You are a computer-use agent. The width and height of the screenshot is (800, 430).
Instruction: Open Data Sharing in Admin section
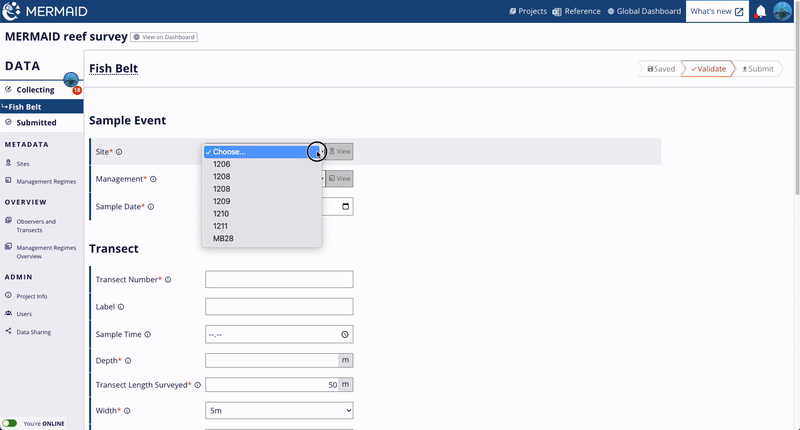point(33,332)
